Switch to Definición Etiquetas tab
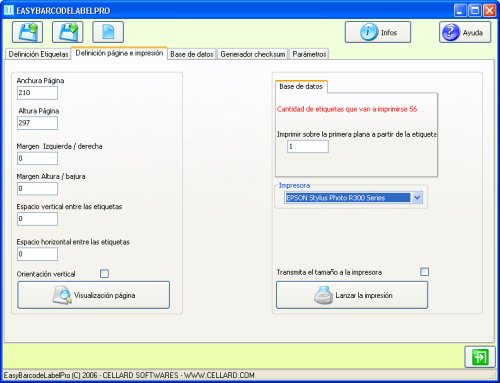This screenshot has width=500, height=383. [x=38, y=54]
